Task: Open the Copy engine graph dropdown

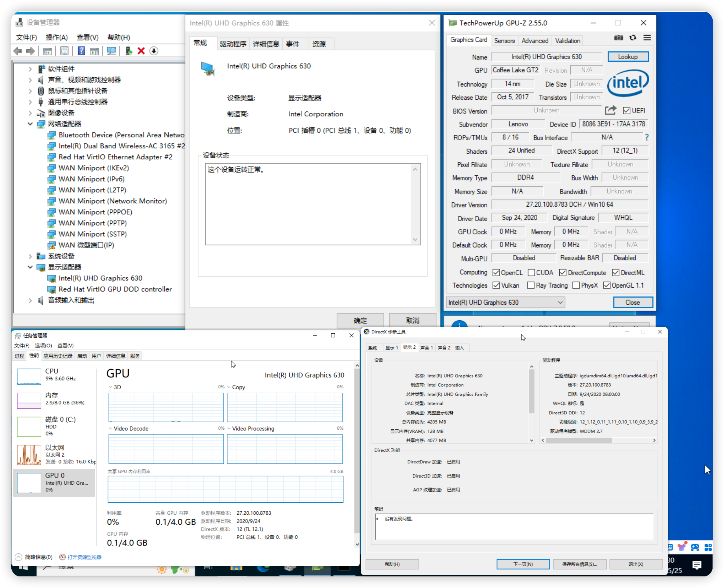Action: 229,387
